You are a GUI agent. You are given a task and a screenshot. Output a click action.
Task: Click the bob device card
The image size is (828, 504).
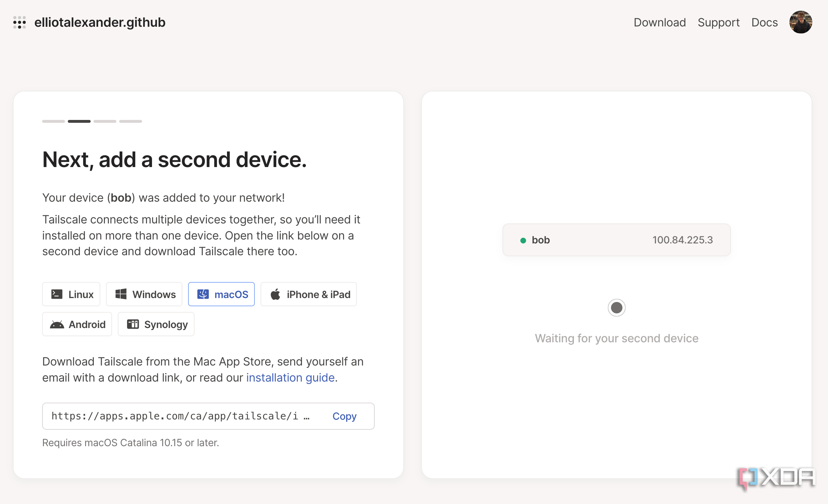coord(617,240)
